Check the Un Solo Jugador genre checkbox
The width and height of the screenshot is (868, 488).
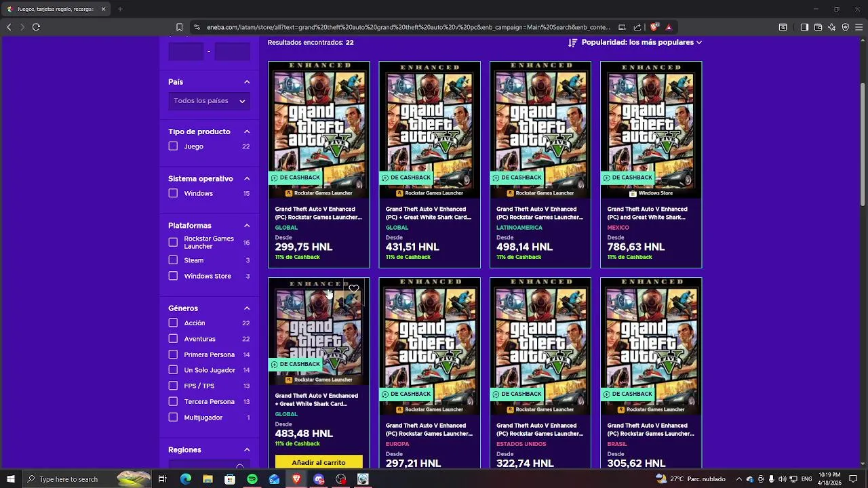pos(173,370)
